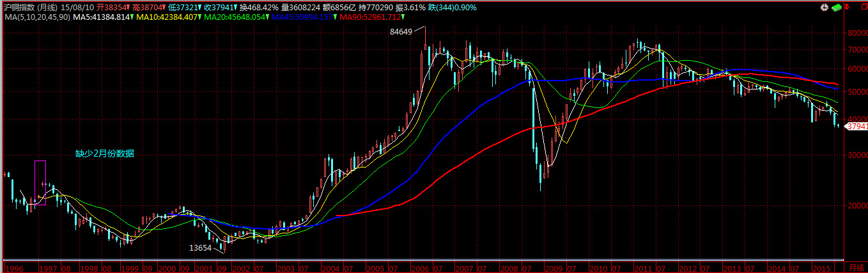Open the MA20 indicator dropdown arrow
The image size is (868, 273).
269,16
